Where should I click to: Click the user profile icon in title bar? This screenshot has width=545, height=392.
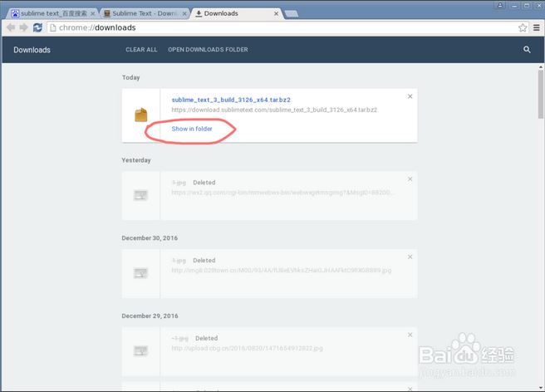(500, 5)
